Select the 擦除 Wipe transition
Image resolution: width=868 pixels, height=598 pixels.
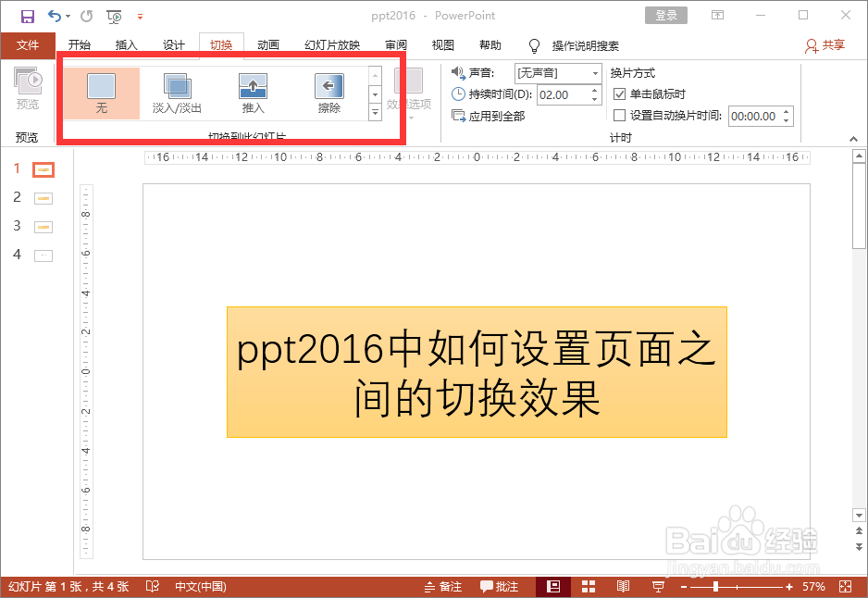(329, 93)
